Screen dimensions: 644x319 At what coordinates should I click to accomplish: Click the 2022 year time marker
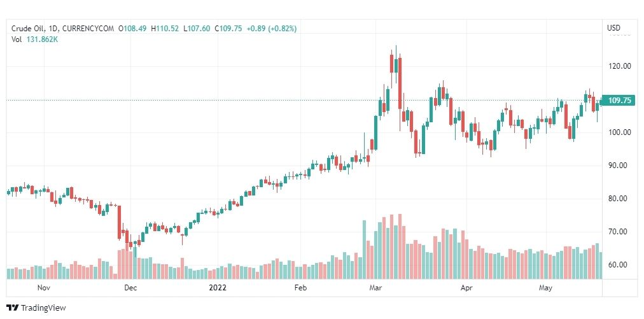point(218,288)
